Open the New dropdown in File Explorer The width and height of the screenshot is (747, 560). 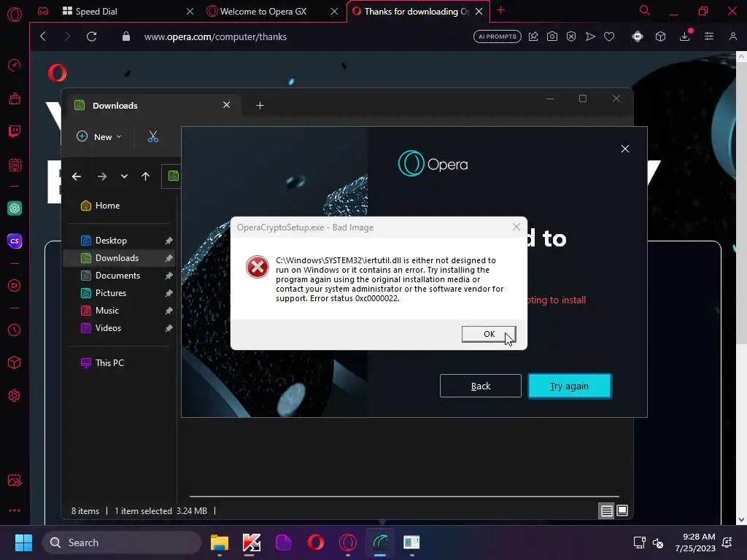[x=99, y=136]
